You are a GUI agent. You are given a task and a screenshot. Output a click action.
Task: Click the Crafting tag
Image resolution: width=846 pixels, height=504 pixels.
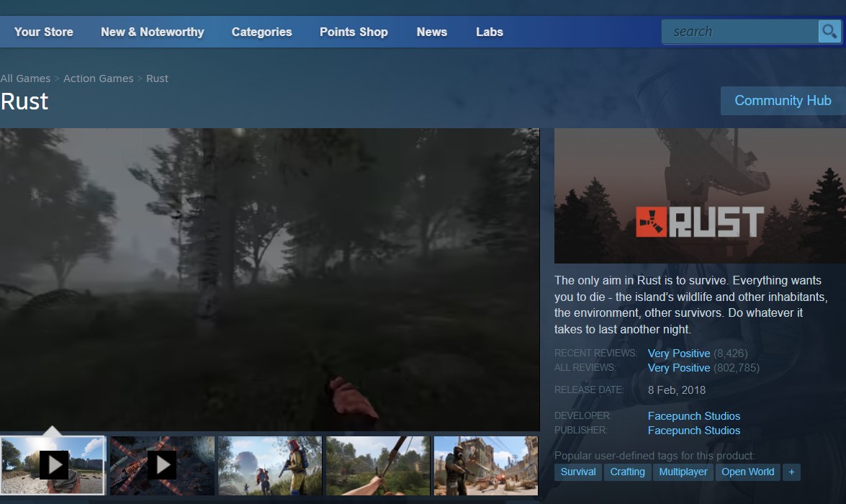(627, 472)
